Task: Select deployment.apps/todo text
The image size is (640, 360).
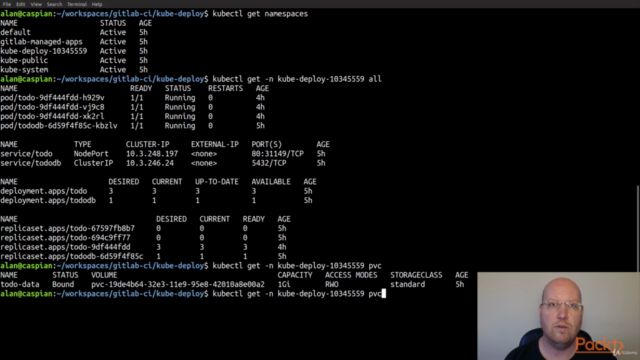Action: [x=44, y=191]
